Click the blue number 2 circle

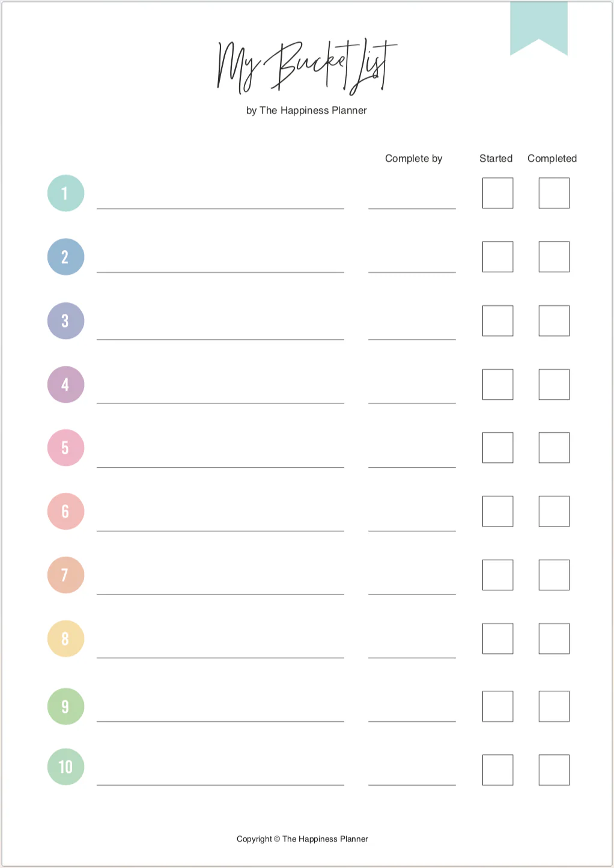[65, 257]
